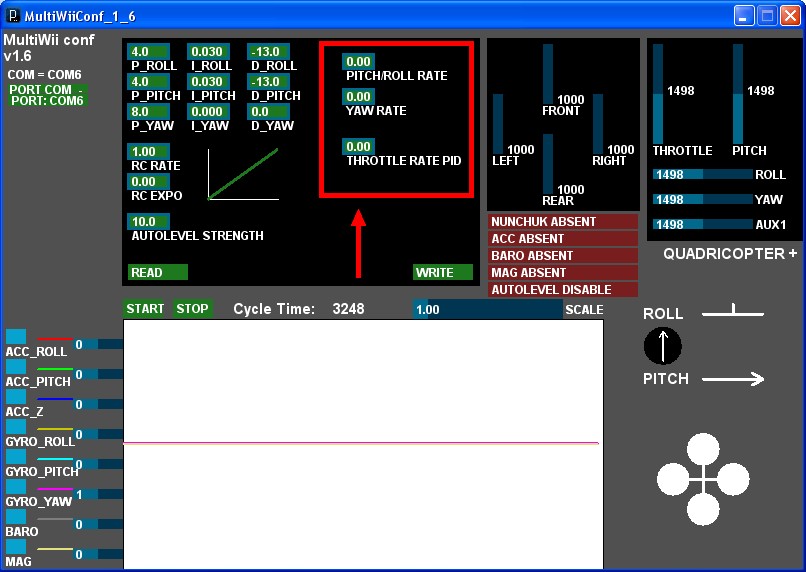Select the D_PITCH value field
Viewport: 806px width, 572px height.
click(x=268, y=82)
